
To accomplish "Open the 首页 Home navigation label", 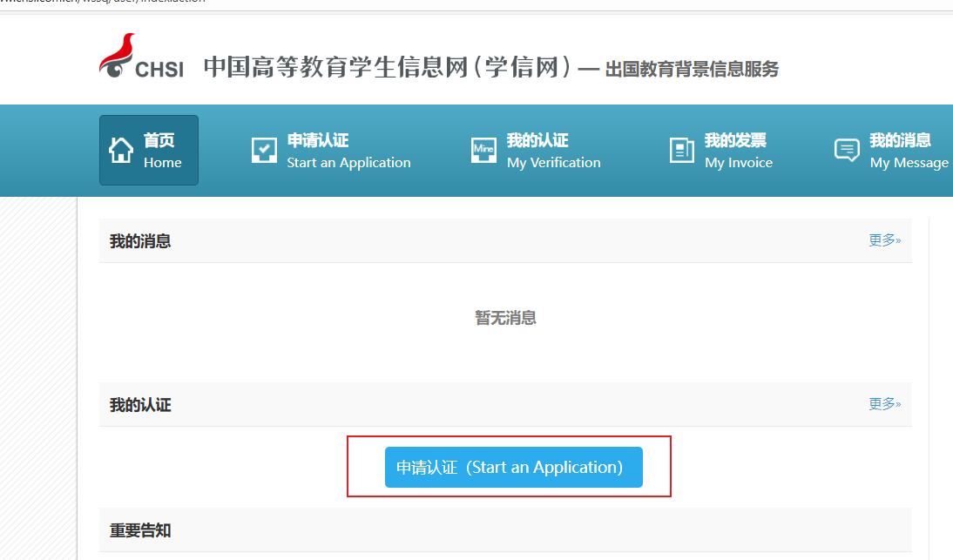I will click(162, 151).
